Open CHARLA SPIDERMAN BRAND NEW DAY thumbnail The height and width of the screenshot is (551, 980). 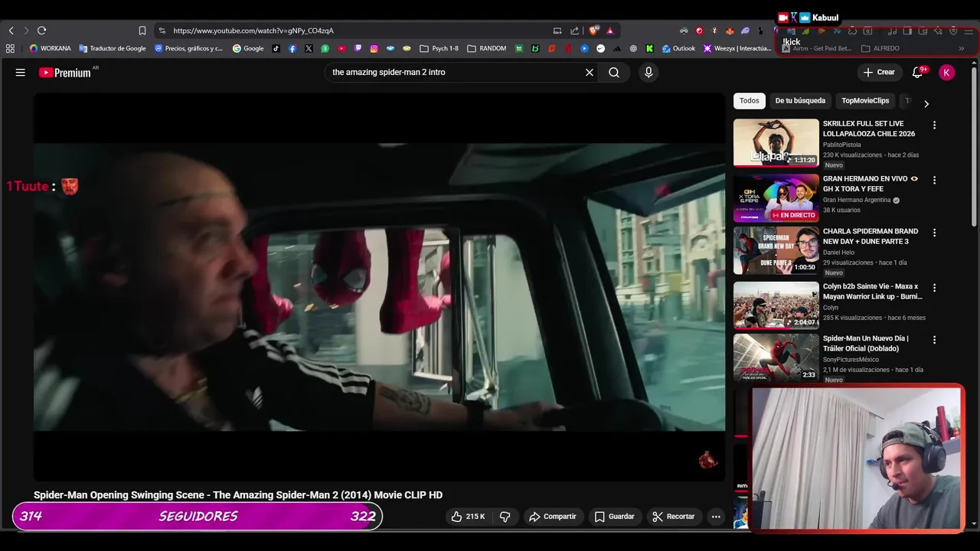click(776, 250)
